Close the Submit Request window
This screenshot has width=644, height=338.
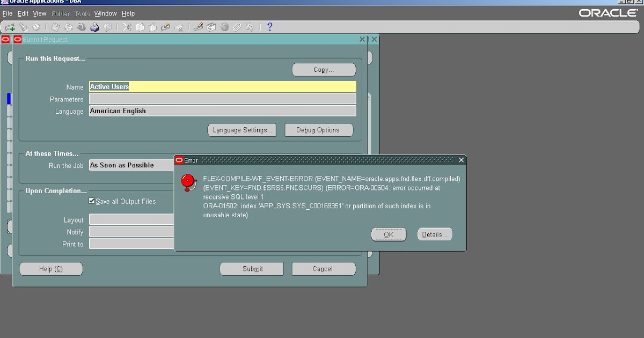point(362,40)
